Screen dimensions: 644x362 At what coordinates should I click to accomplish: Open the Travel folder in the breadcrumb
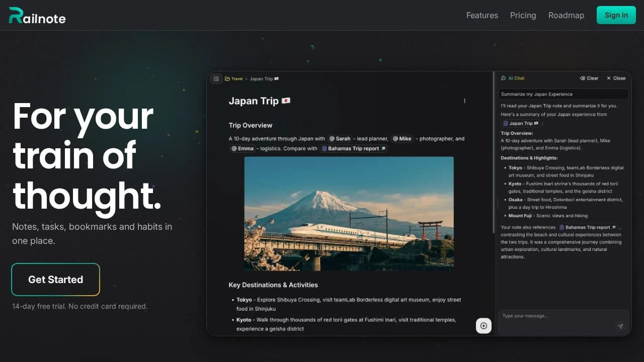[x=234, y=78]
